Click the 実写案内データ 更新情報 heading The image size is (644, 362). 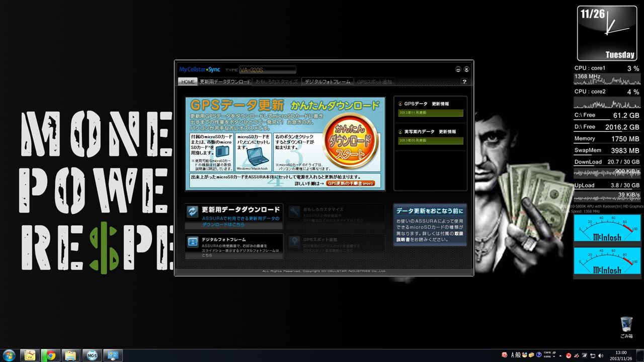(427, 132)
